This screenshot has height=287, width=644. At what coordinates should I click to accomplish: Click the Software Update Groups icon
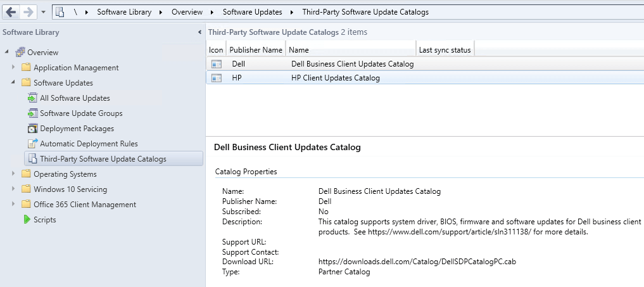tap(32, 113)
